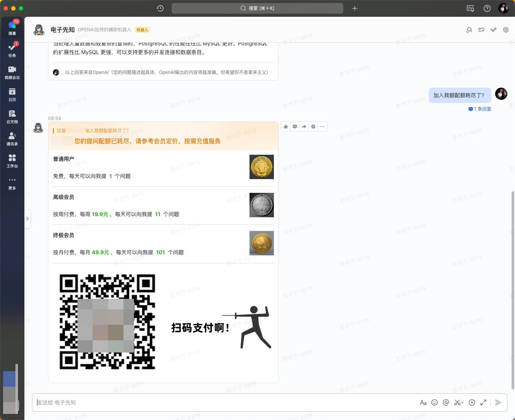The image size is (515, 420).
Task: Expand the collapsed sidebar panel chevron
Action: 27,219
